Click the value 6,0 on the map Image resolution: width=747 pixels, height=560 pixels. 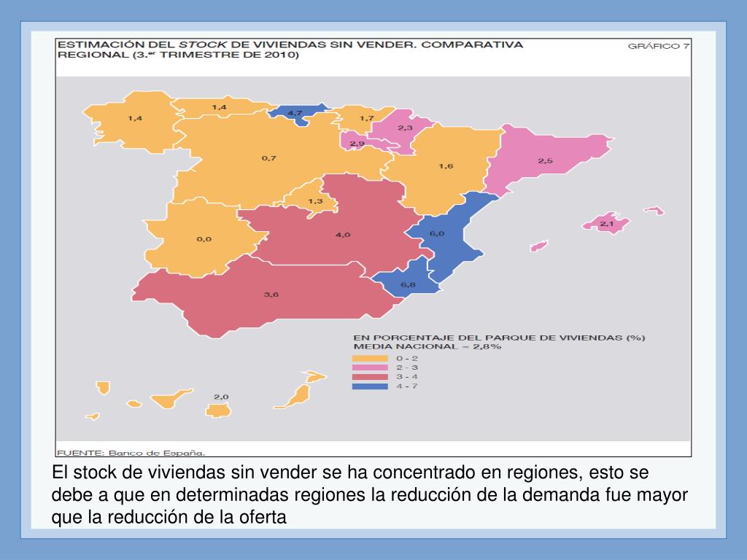click(x=437, y=233)
